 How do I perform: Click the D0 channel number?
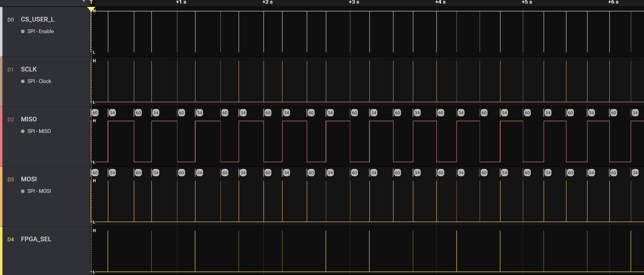[x=10, y=20]
